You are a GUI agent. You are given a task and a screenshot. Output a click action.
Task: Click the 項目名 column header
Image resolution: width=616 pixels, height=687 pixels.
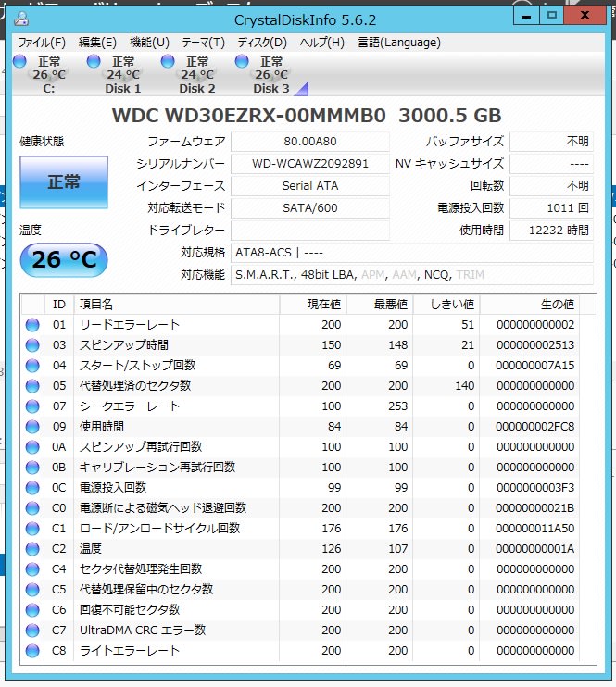click(177, 305)
